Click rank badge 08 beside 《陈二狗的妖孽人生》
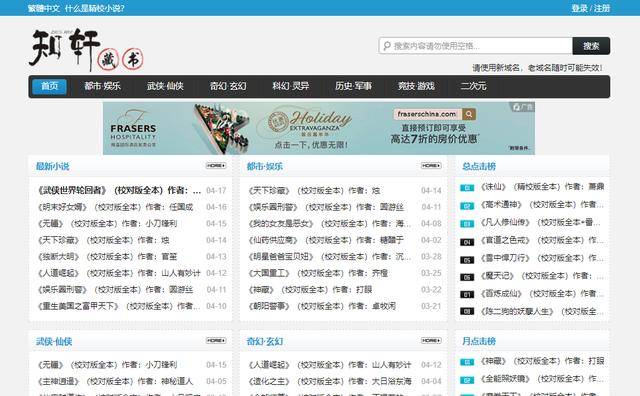This screenshot has width=640, height=396. click(x=467, y=311)
